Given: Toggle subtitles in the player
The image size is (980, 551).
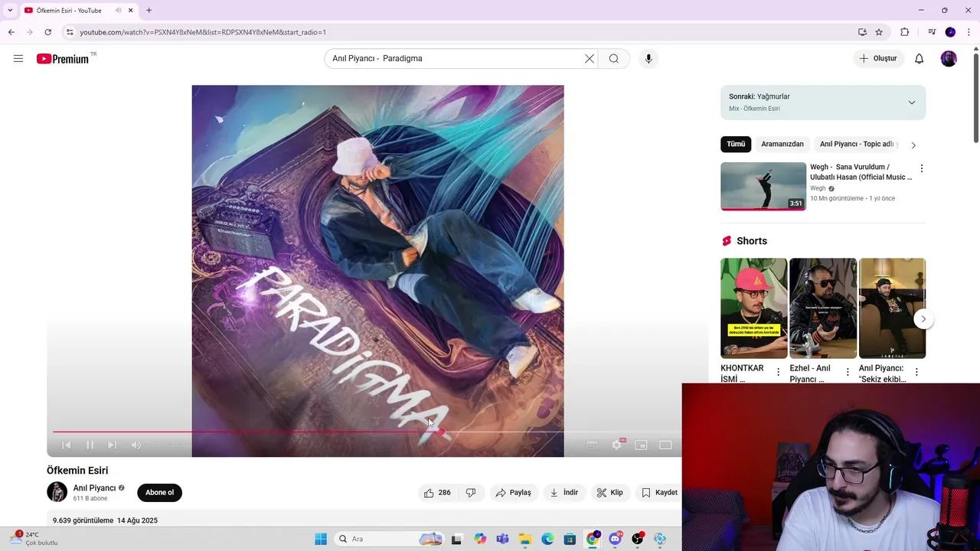Looking at the screenshot, I should (x=592, y=445).
